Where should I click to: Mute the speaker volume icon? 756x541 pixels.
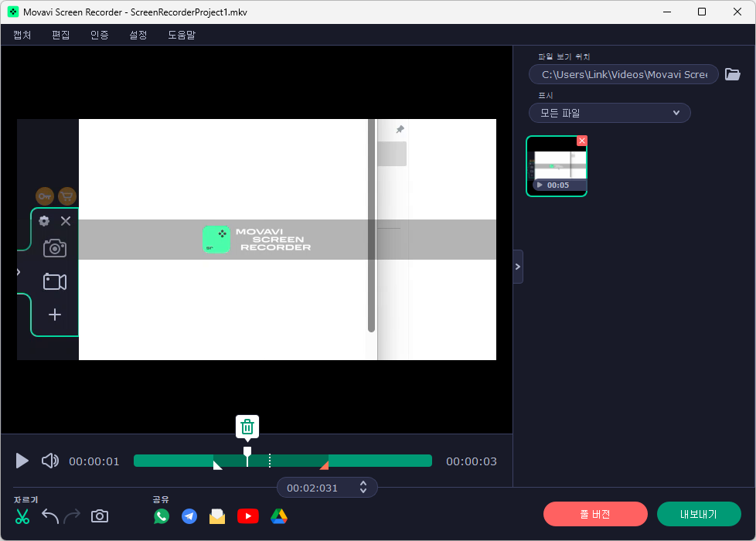tap(50, 461)
